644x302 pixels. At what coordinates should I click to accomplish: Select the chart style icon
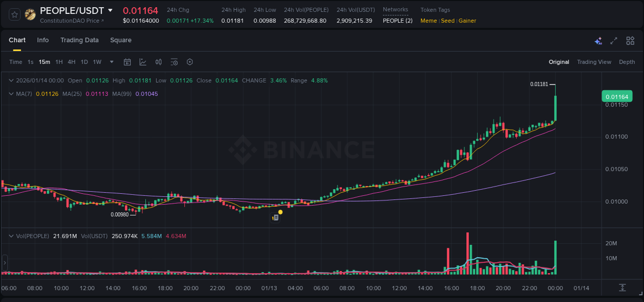pos(142,62)
